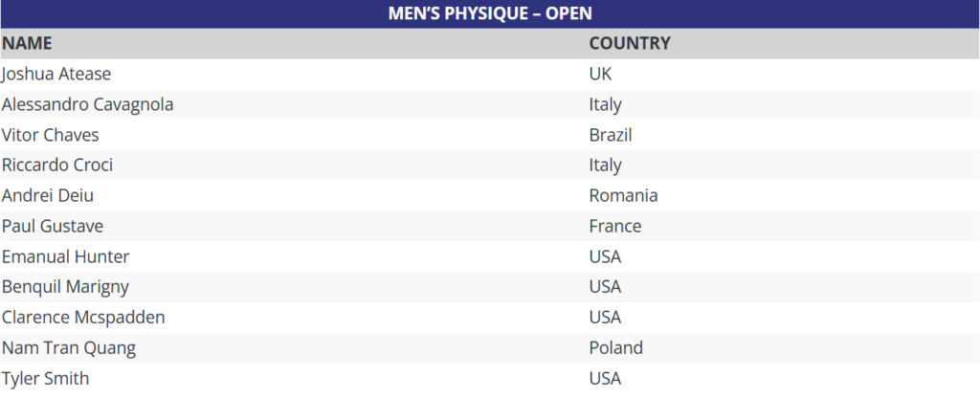
Task: Click Italy next to Alessandro Cavagnola
Action: coord(606,104)
